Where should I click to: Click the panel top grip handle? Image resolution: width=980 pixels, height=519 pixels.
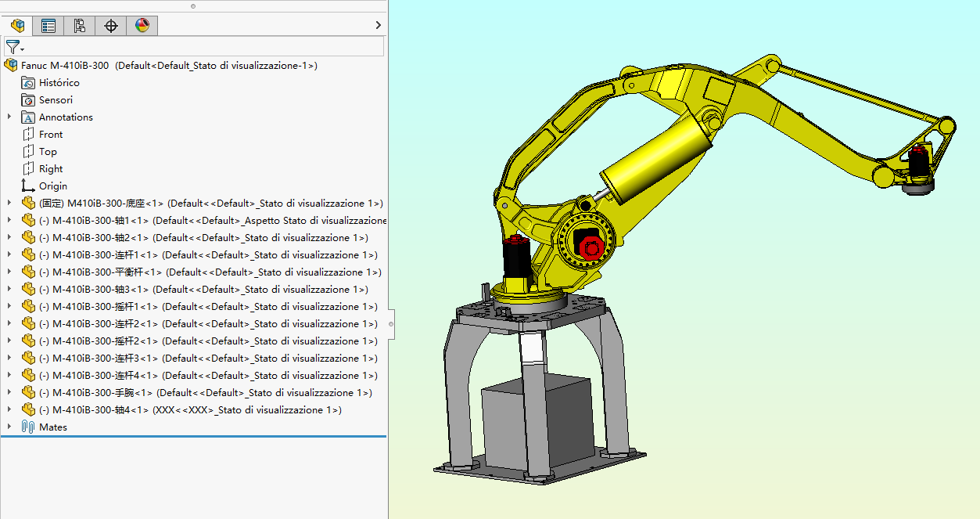click(193, 5)
